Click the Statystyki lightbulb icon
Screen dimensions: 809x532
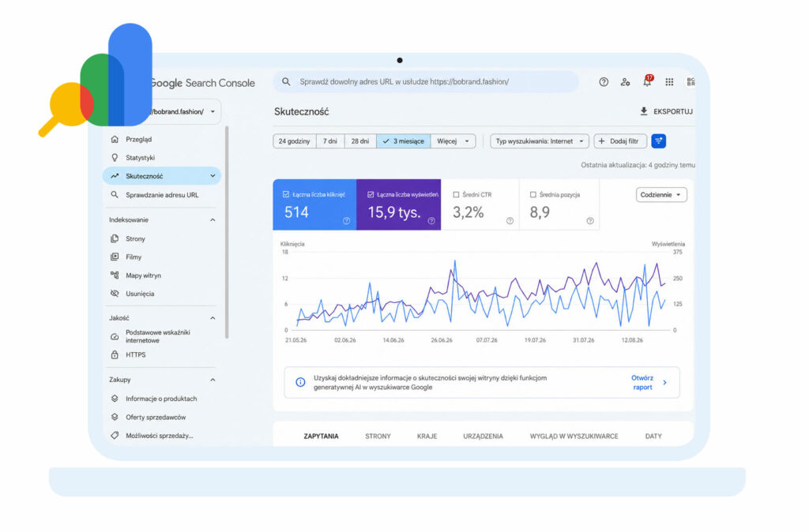tap(115, 157)
